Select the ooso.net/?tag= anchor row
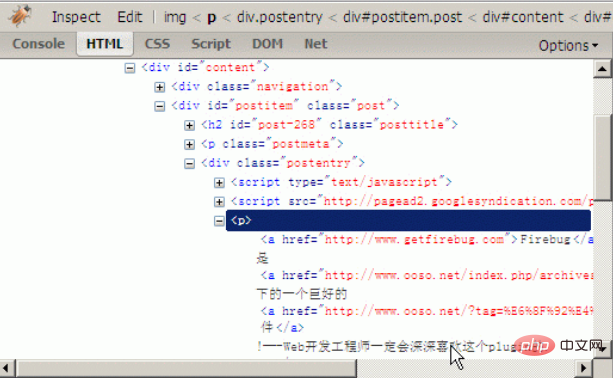613x378 pixels. click(x=427, y=311)
